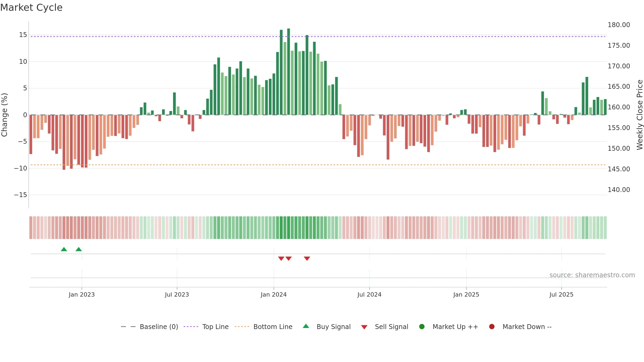Click the green circle Market Up icon
Screen dimensions: 644x362
point(422,327)
